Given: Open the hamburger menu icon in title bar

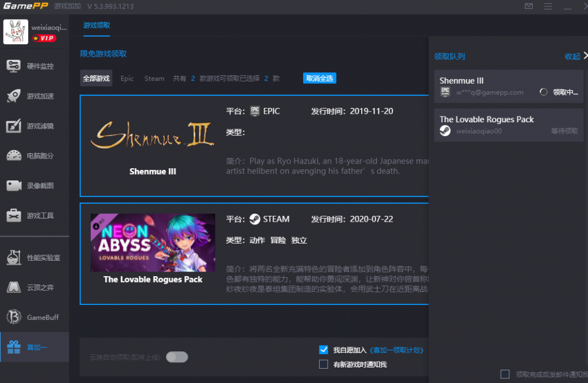Looking at the screenshot, I should click(548, 6).
